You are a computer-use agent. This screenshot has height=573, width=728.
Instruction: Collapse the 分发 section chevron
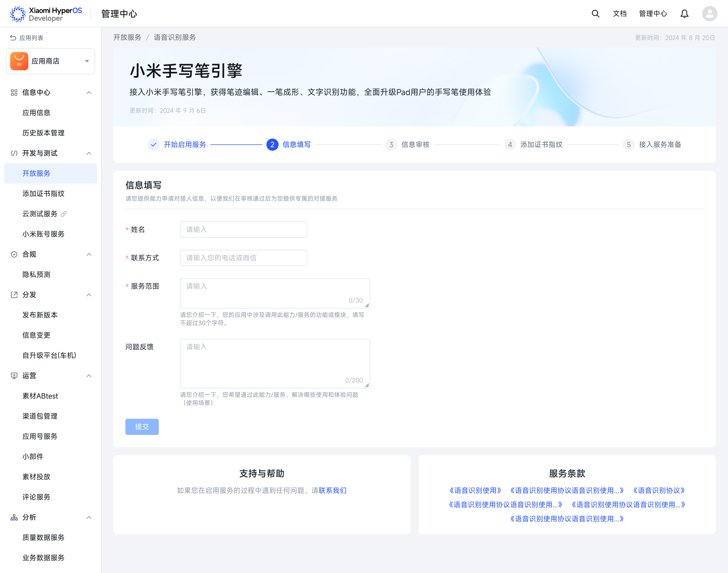click(x=89, y=295)
